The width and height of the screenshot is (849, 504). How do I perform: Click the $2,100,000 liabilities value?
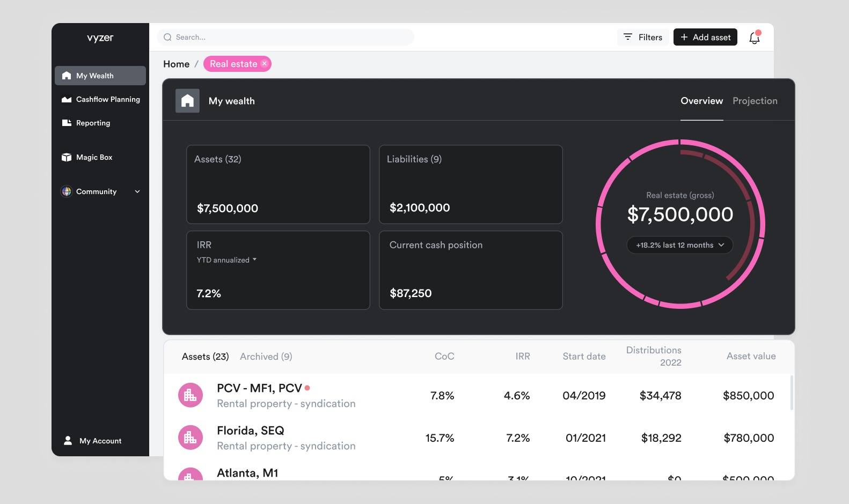tap(420, 207)
